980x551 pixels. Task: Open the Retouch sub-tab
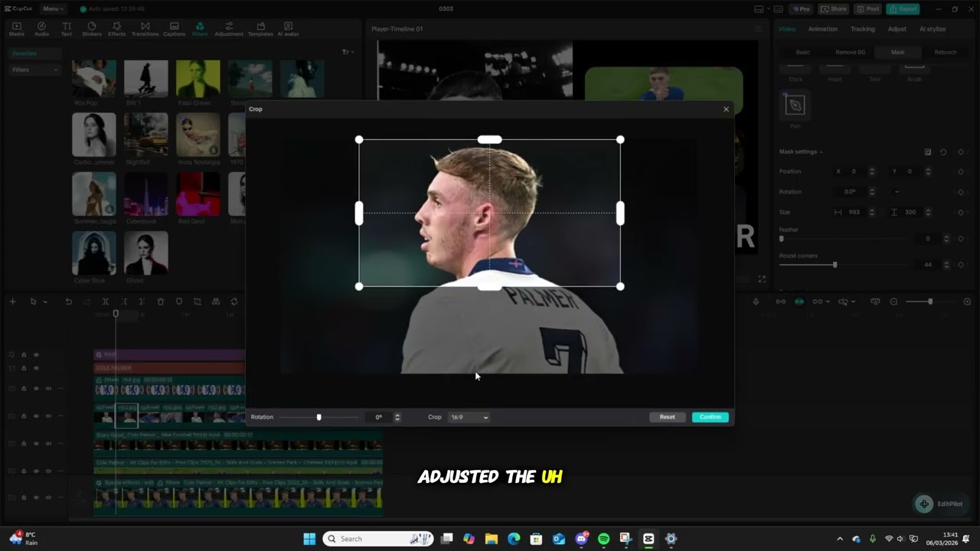[946, 52]
